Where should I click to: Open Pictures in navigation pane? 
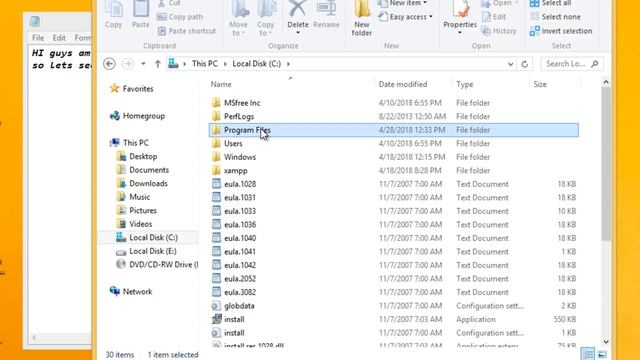(x=136, y=210)
